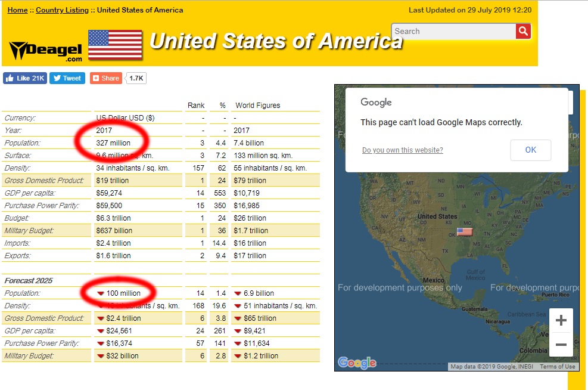Click the 'Mexico' label on the map
Screen dimensions: 588x390
pyautogui.click(x=434, y=280)
